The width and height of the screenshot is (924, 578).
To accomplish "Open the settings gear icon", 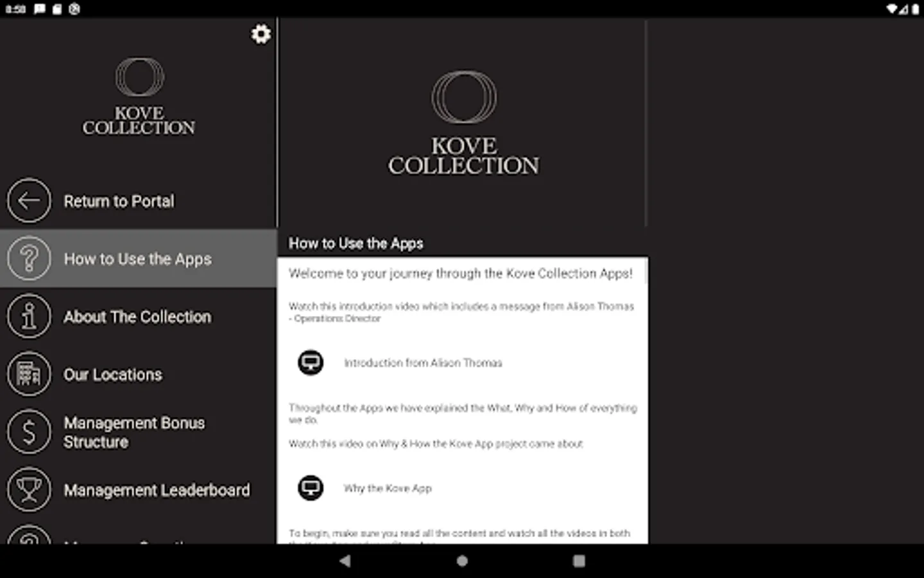I will pos(261,34).
